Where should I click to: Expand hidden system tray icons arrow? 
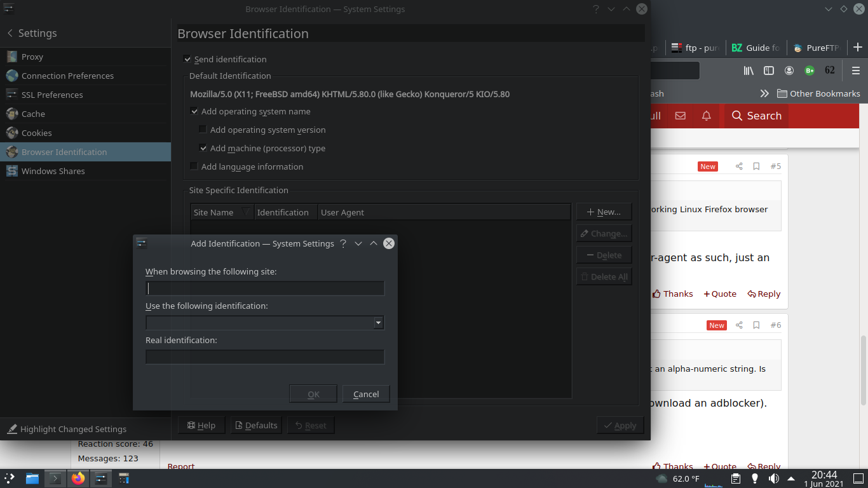click(x=791, y=478)
